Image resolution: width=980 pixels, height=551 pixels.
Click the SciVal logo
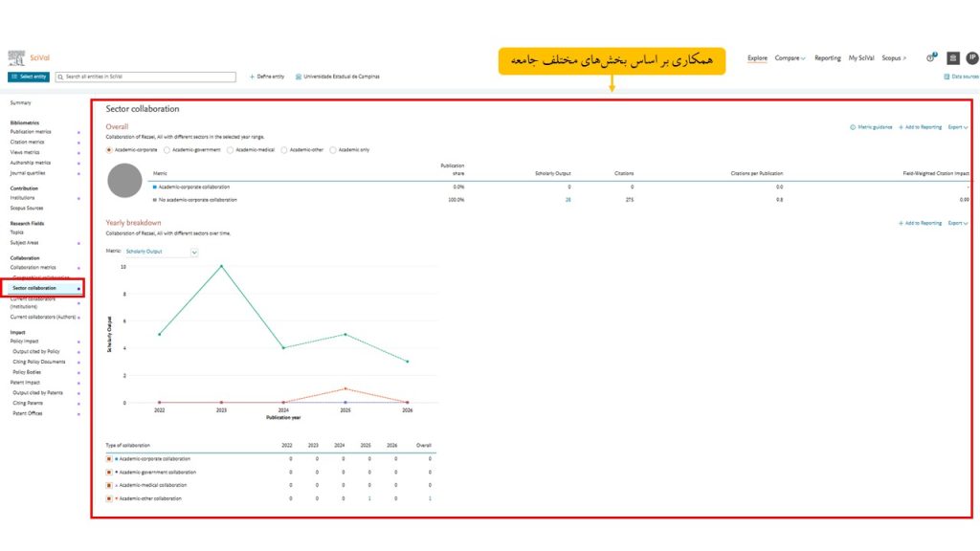[29, 58]
